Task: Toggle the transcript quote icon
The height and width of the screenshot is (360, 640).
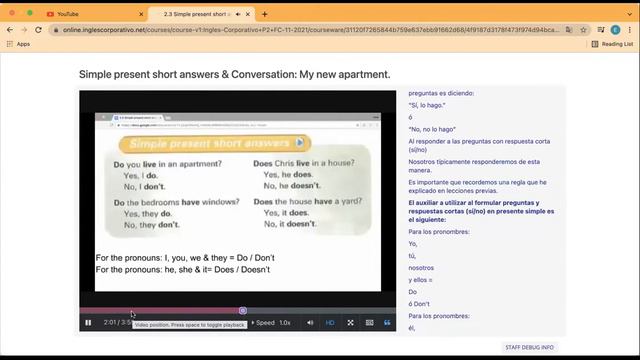Action: click(x=387, y=322)
